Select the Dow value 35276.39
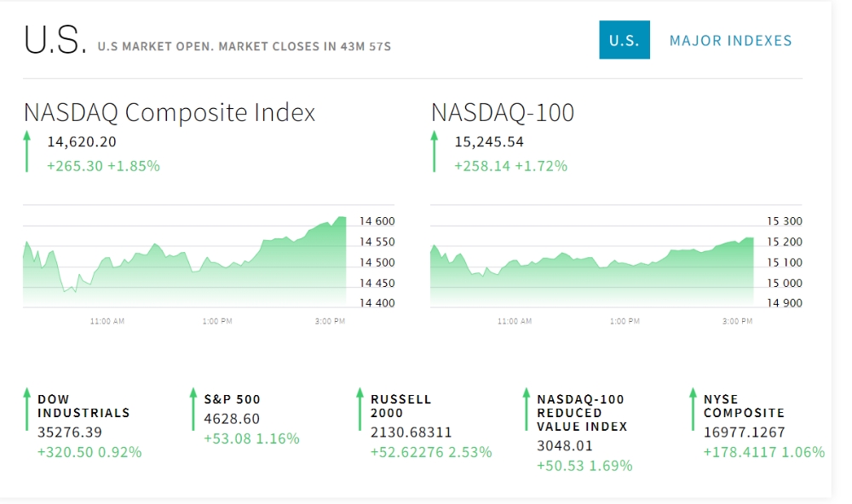Screen dimensions: 852x504 pyautogui.click(x=70, y=432)
